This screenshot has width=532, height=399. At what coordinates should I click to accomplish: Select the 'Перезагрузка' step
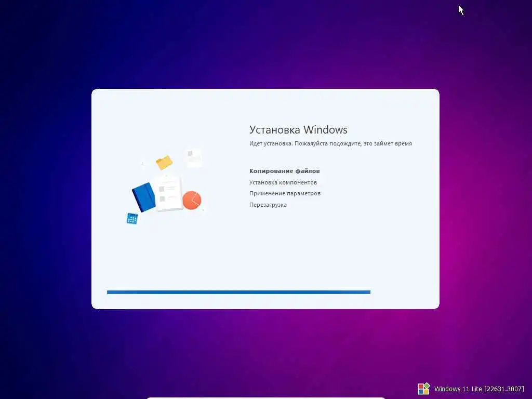pyautogui.click(x=268, y=205)
